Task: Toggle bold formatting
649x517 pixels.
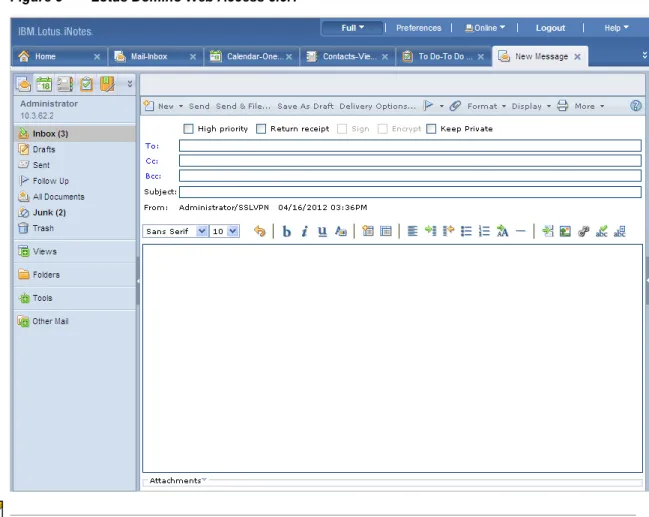Action: pos(286,231)
